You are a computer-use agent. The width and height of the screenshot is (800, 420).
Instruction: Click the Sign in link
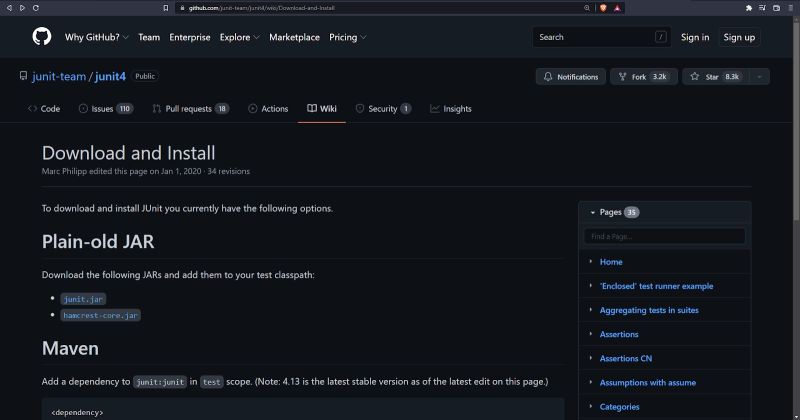pyautogui.click(x=695, y=37)
